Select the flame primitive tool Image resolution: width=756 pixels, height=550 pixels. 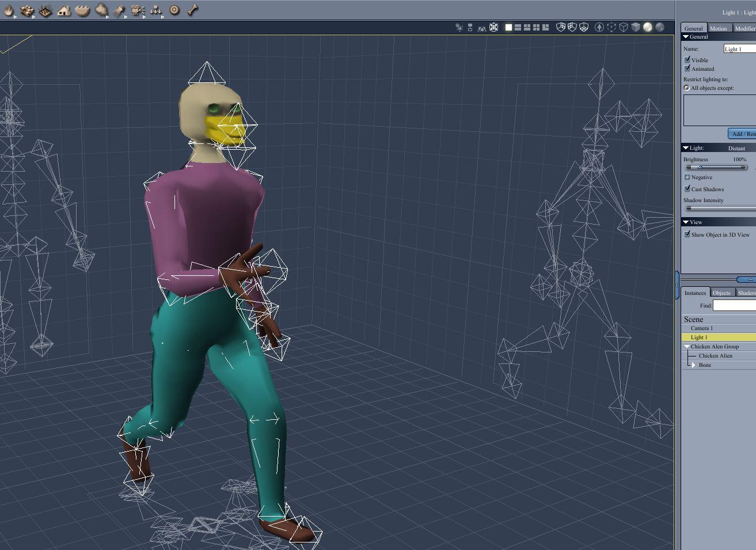point(9,10)
